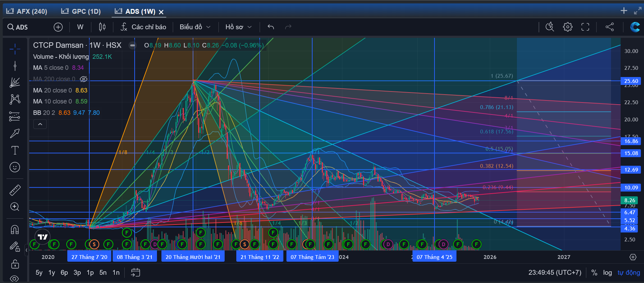Set the range to 1p
The height and width of the screenshot is (283, 644).
pyautogui.click(x=90, y=273)
